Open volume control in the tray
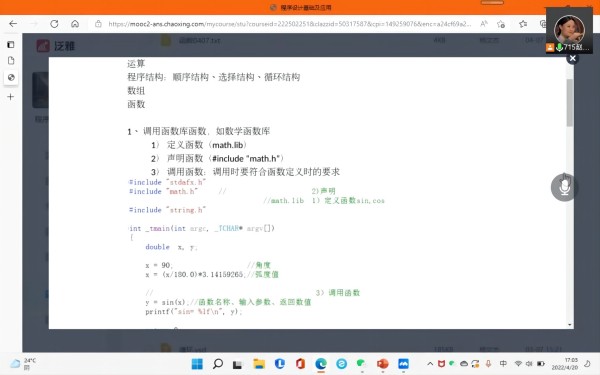The height and width of the screenshot is (375, 600). 529,364
